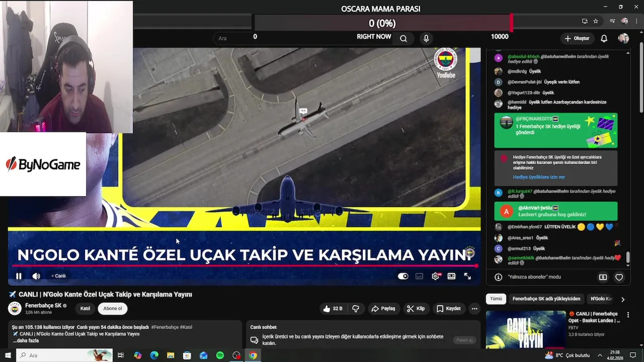Open Basket Landes live video thumbnail
The width and height of the screenshot is (644, 362).
tap(526, 330)
